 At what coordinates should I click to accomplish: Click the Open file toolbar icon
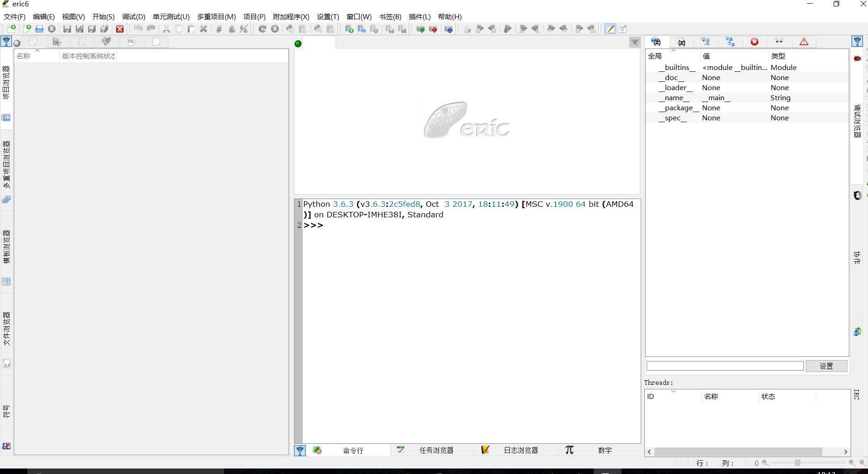coord(39,29)
